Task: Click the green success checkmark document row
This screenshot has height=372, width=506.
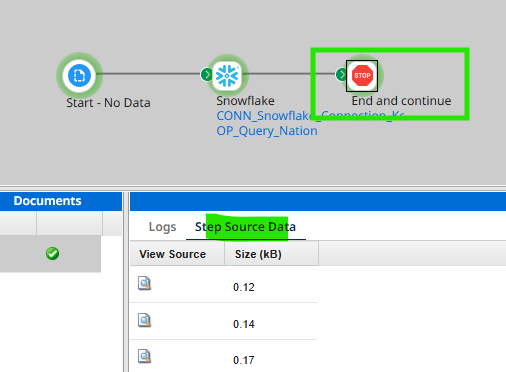Action: [50, 254]
